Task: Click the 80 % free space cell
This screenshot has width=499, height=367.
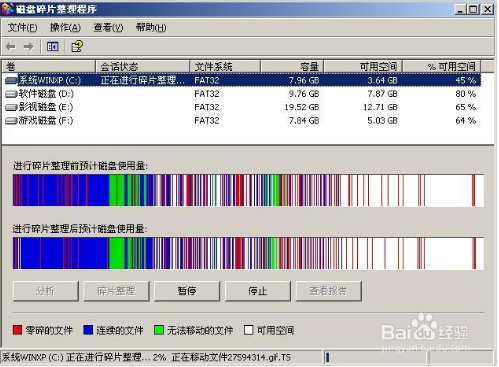Action: coord(466,94)
